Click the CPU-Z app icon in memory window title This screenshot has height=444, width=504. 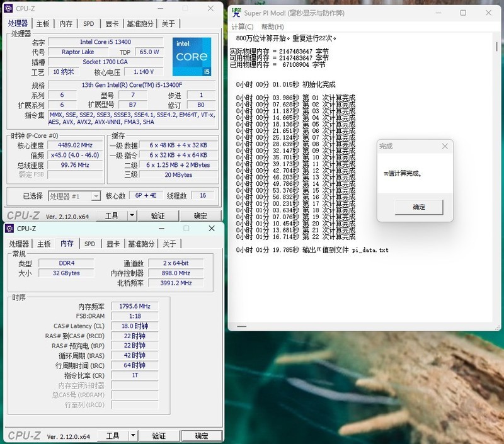[9, 229]
